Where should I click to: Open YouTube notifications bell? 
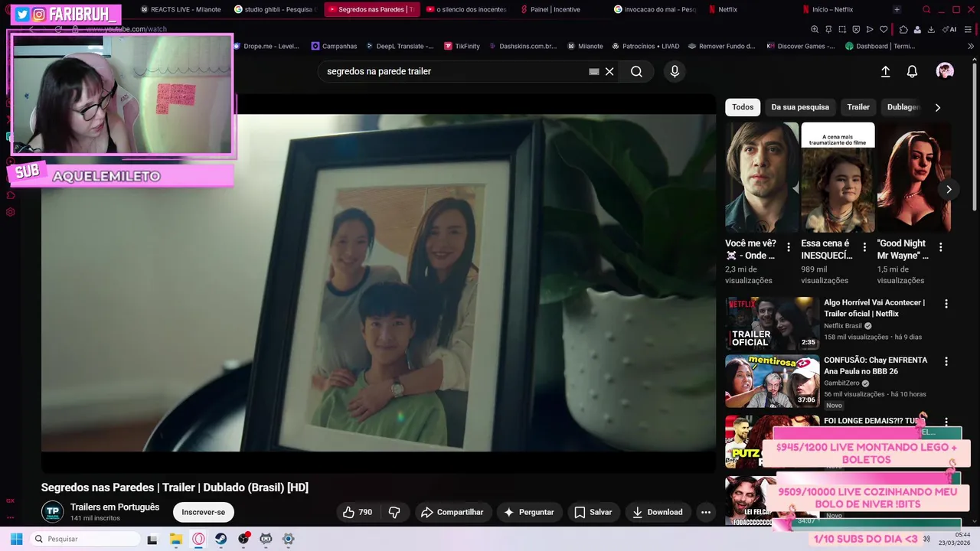click(912, 71)
